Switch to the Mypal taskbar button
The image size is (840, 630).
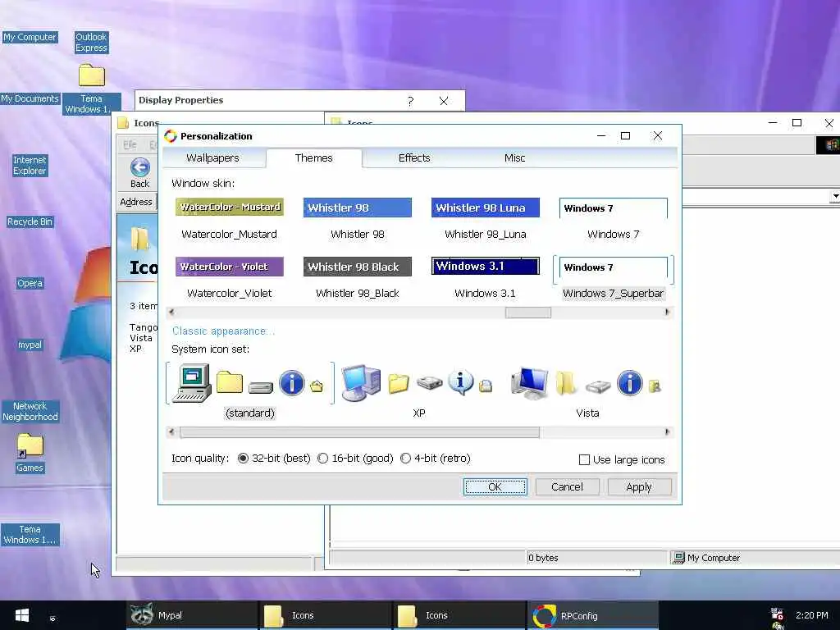point(192,615)
